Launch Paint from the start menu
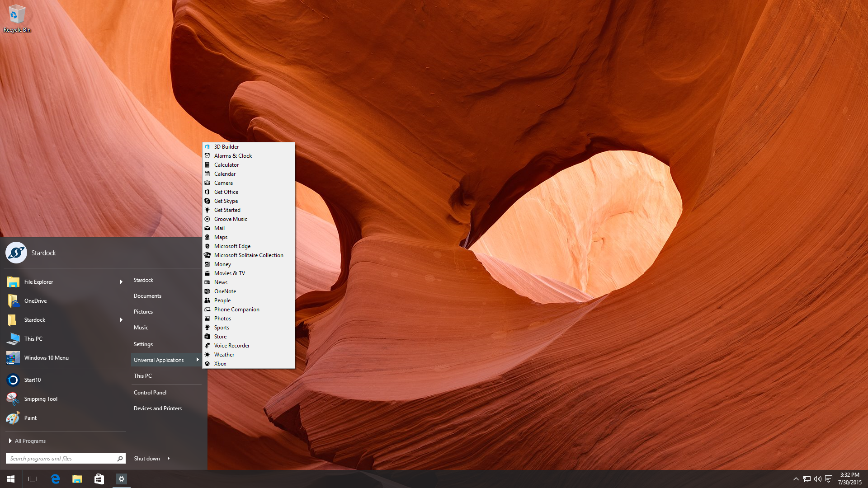This screenshot has width=868, height=488. [30, 418]
